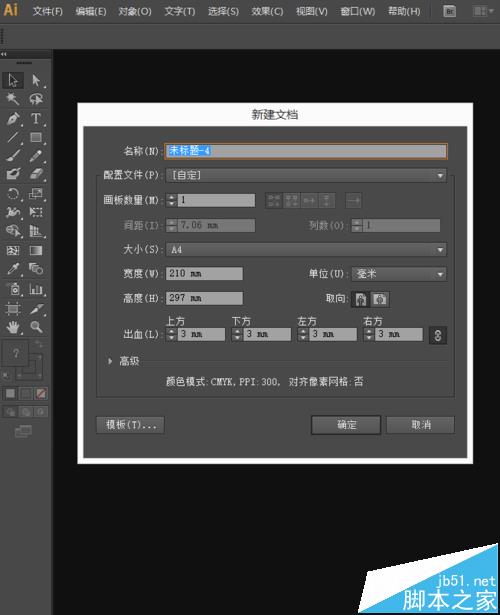The width and height of the screenshot is (500, 615).
Task: Select the Pen tool
Action: (x=13, y=118)
